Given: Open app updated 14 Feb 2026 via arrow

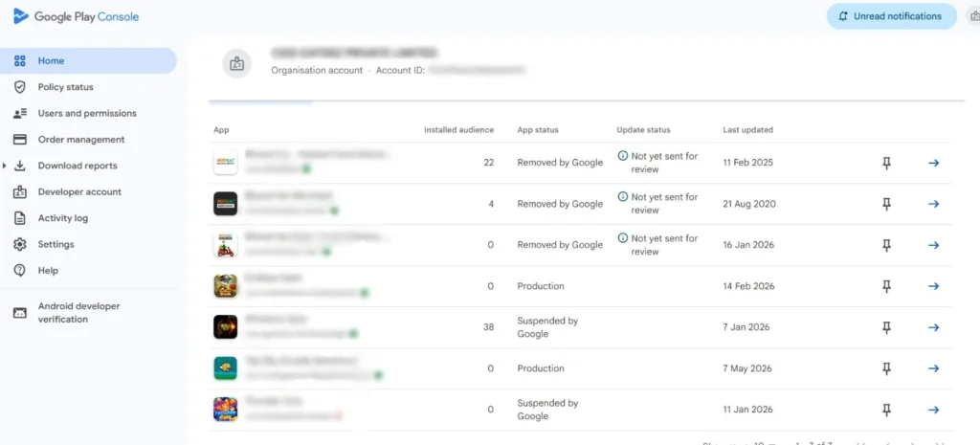Looking at the screenshot, I should (934, 285).
